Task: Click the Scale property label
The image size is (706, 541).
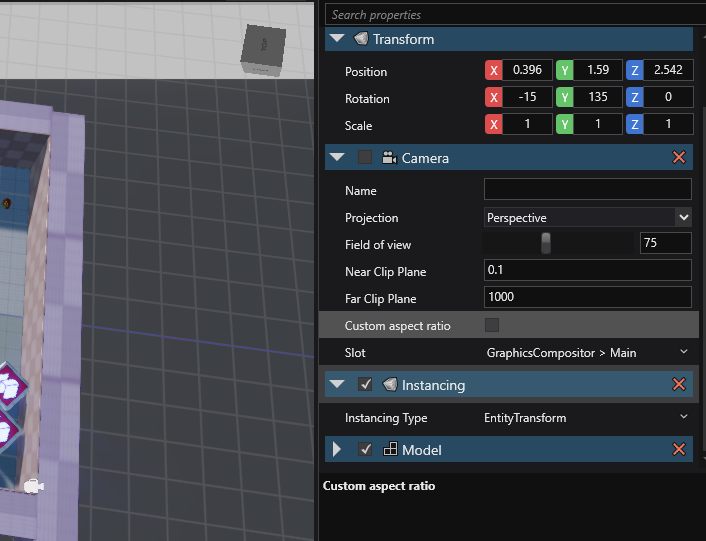Action: pyautogui.click(x=358, y=126)
